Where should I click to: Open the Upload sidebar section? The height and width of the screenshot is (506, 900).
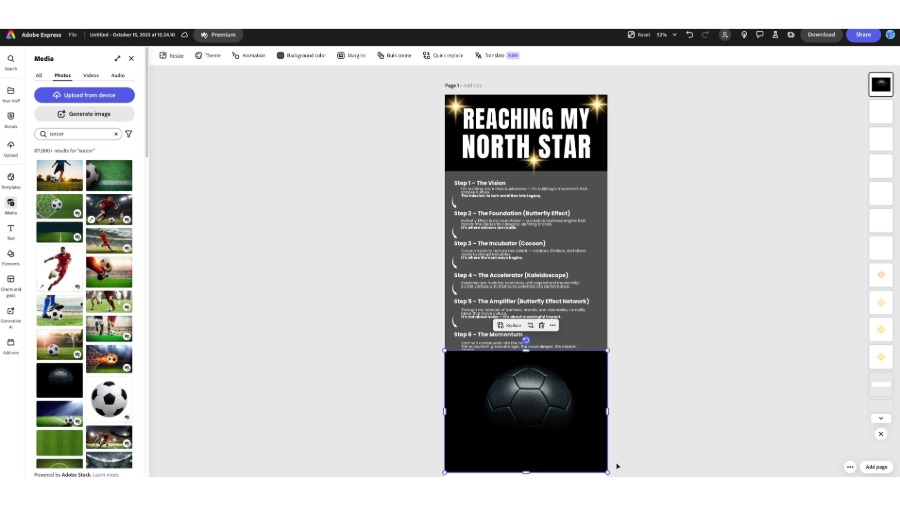pos(10,148)
